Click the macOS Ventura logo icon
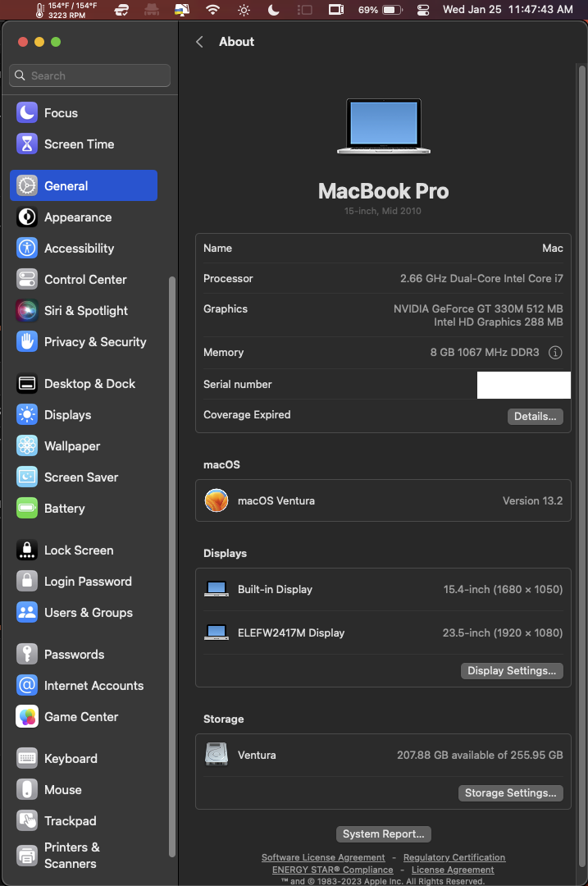 coord(217,500)
